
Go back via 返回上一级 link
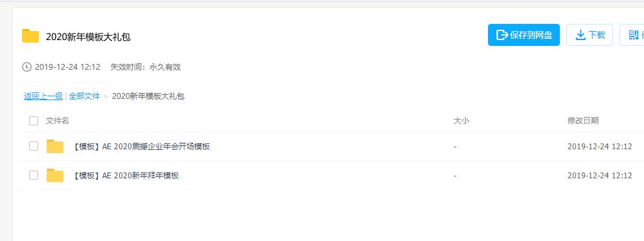[x=43, y=96]
